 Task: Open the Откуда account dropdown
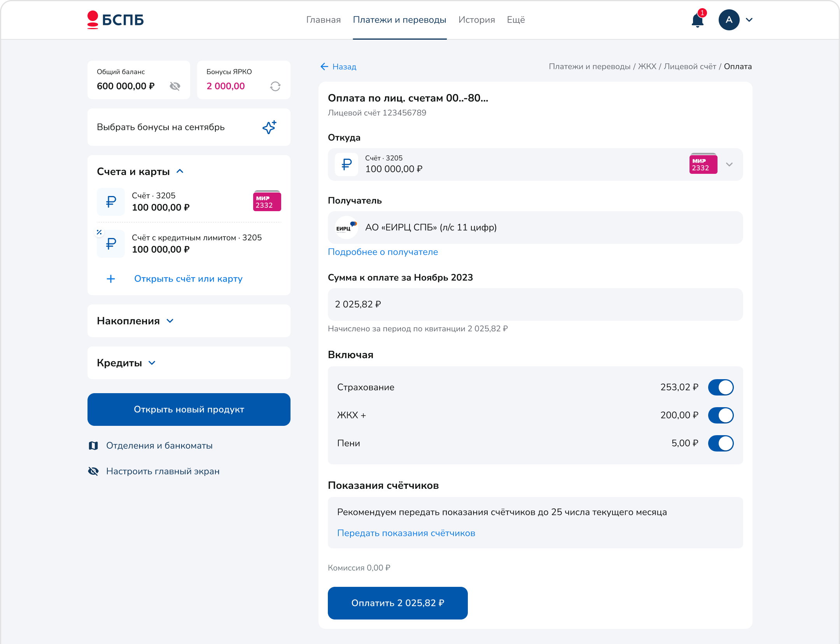[x=729, y=164]
